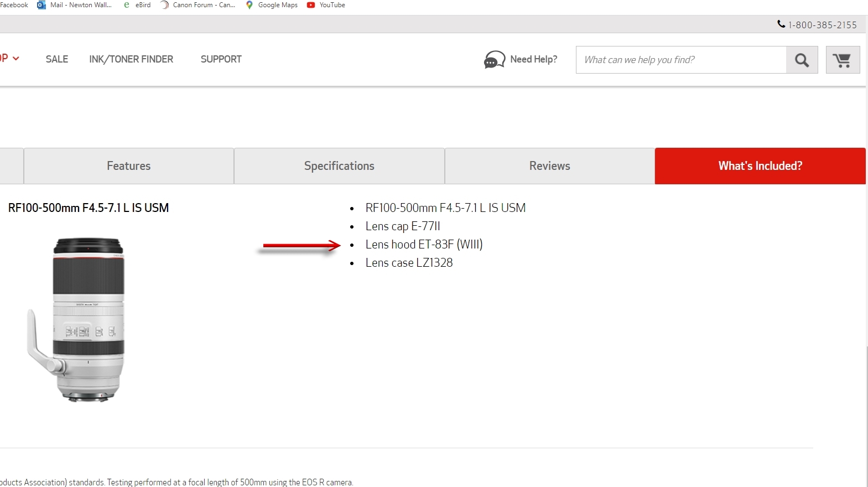Click the phone icon beside 1-800-385-2155
The width and height of the screenshot is (868, 487).
[x=781, y=24]
